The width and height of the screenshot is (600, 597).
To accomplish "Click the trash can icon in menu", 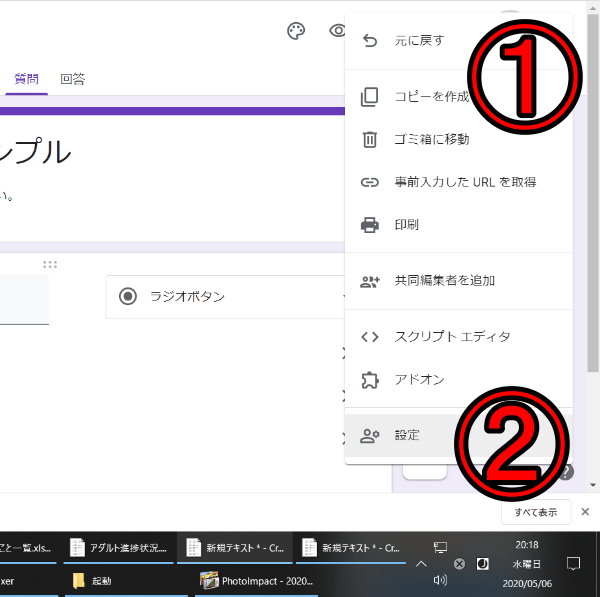I will point(370,139).
